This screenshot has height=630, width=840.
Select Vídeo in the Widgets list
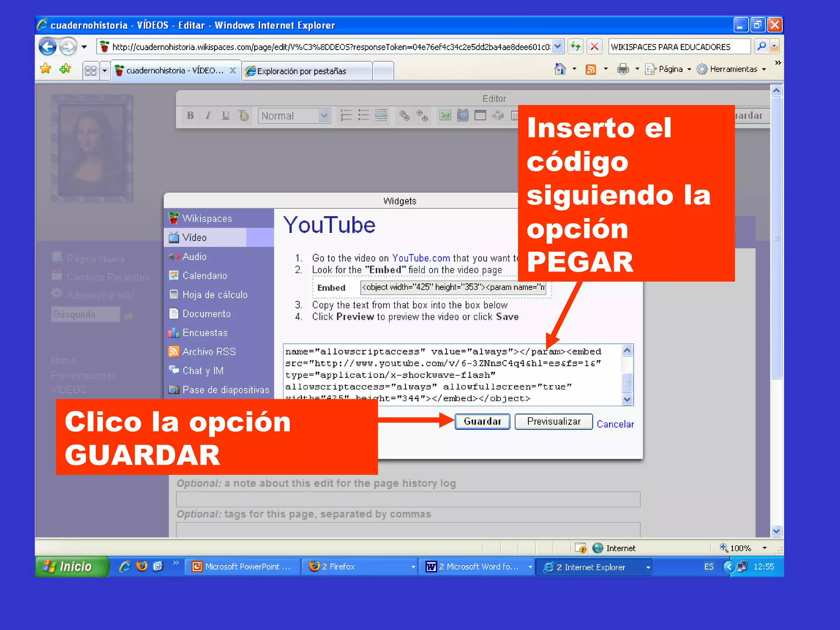coord(219,237)
